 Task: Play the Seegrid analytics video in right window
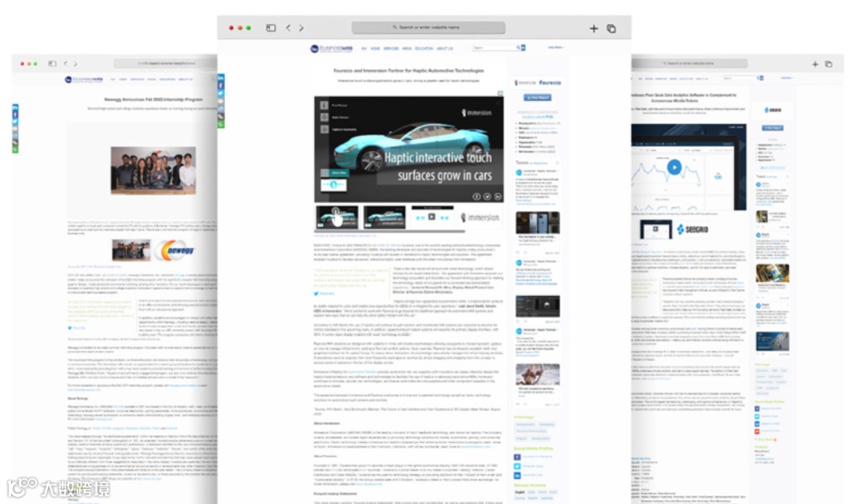tap(674, 167)
